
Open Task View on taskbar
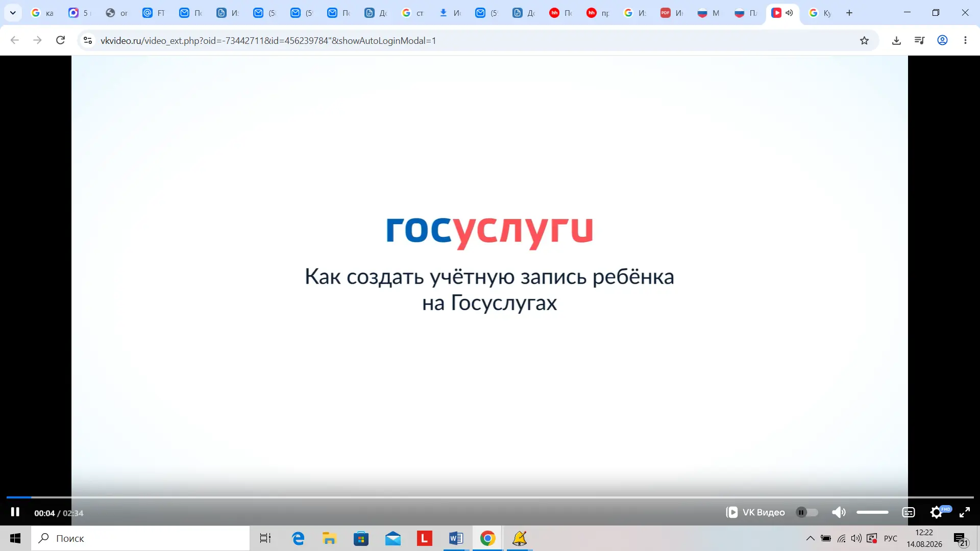(265, 538)
